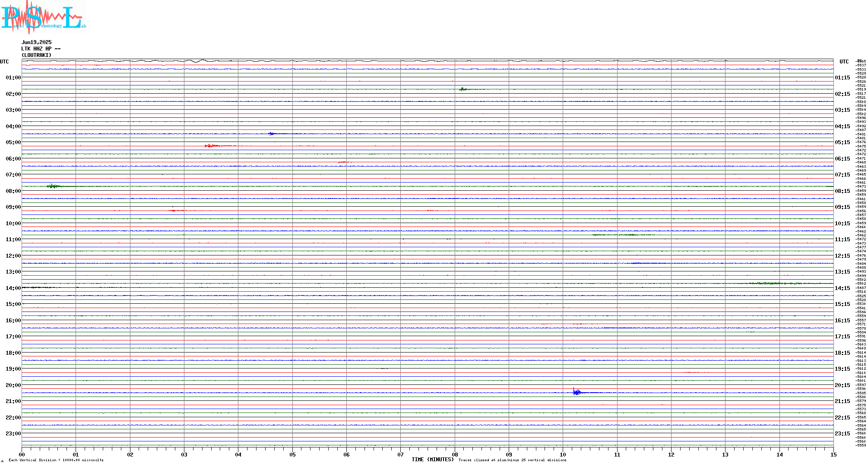Image resolution: width=868 pixels, height=466 pixels.
Task: Select the 14:00 hour label
Action: [x=13, y=288]
